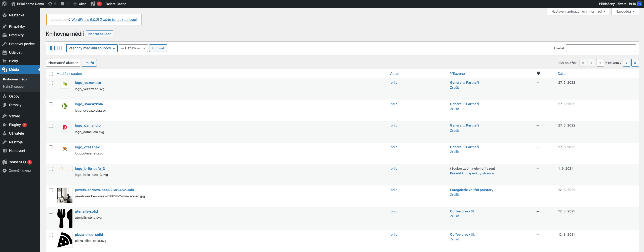Click the Nahrát soubor button
The image size is (644, 252).
(99, 34)
